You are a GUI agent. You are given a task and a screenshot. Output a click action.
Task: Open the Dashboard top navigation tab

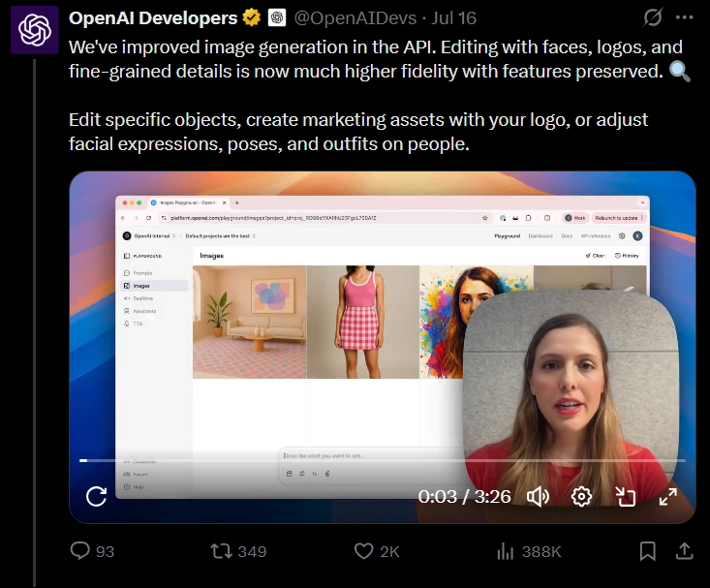(540, 236)
